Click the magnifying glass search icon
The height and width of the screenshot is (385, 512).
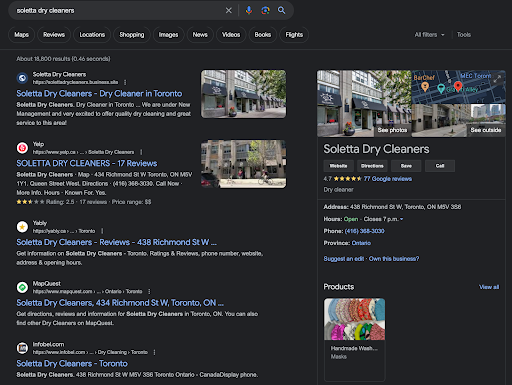click(x=282, y=10)
